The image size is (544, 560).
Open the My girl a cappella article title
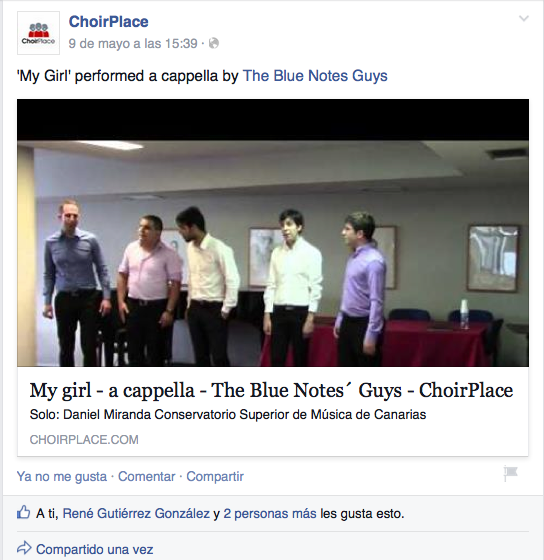271,390
